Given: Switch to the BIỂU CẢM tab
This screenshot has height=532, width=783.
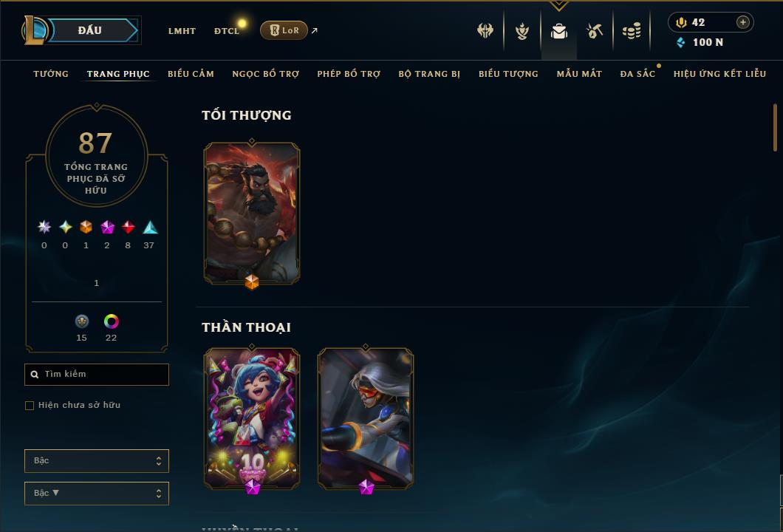Looking at the screenshot, I should 191,74.
